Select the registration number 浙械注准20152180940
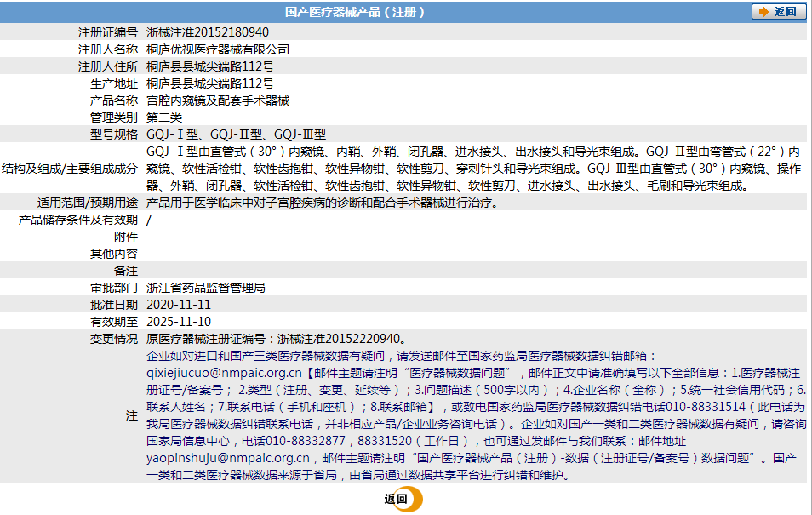812x515 pixels. [208, 32]
